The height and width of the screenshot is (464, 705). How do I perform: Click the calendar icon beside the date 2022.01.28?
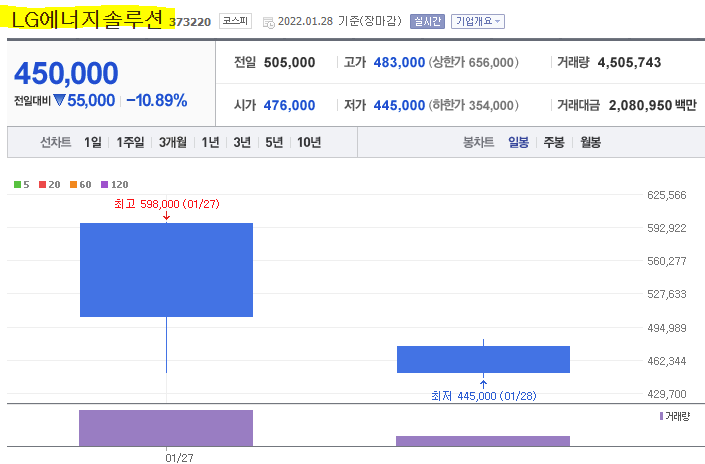[x=268, y=22]
